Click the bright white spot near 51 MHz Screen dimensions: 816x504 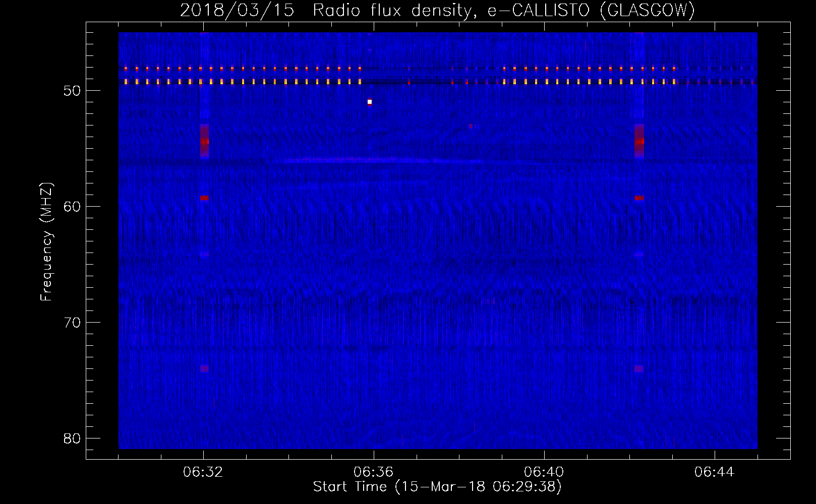[x=370, y=102]
